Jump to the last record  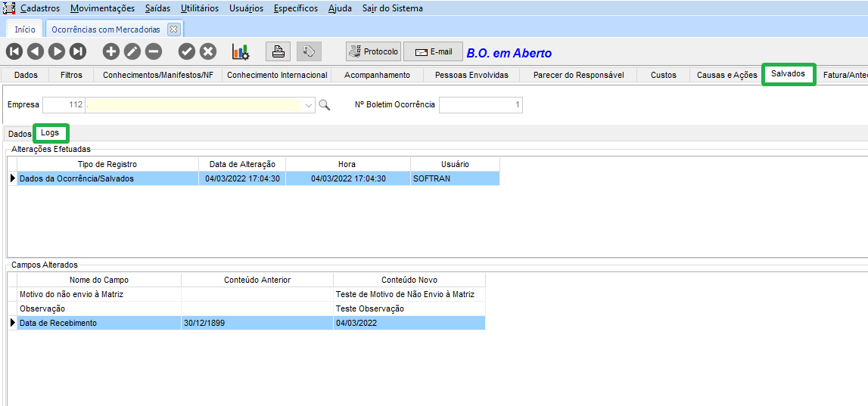78,51
